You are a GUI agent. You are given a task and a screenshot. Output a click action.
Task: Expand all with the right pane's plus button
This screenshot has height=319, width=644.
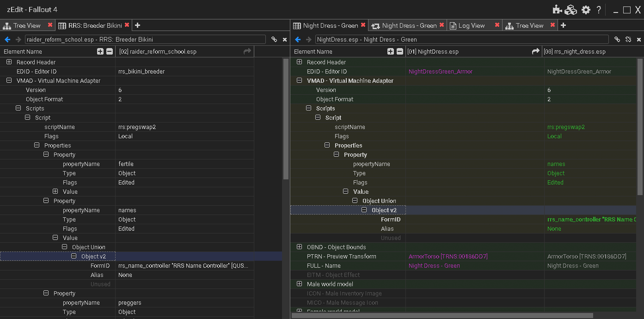(x=391, y=51)
